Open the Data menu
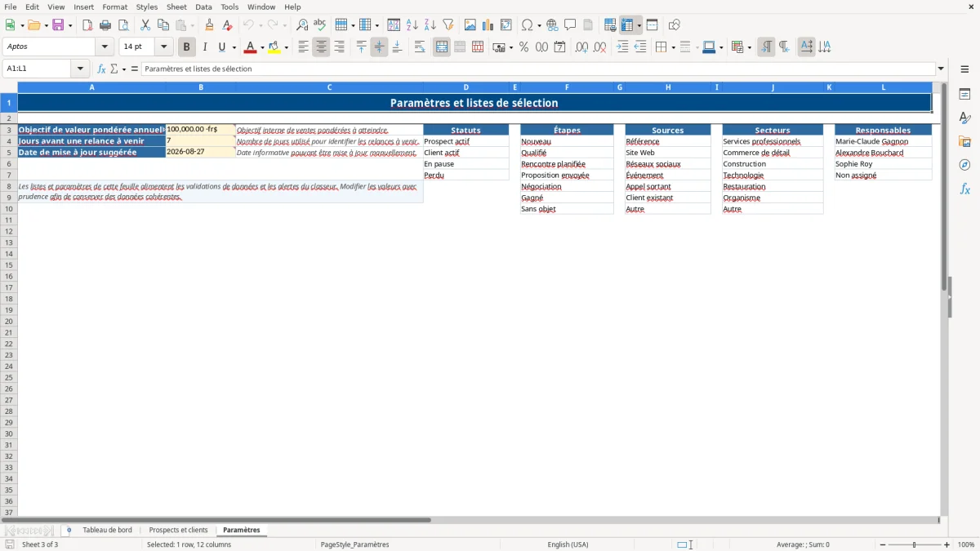The image size is (980, 551). tap(203, 7)
